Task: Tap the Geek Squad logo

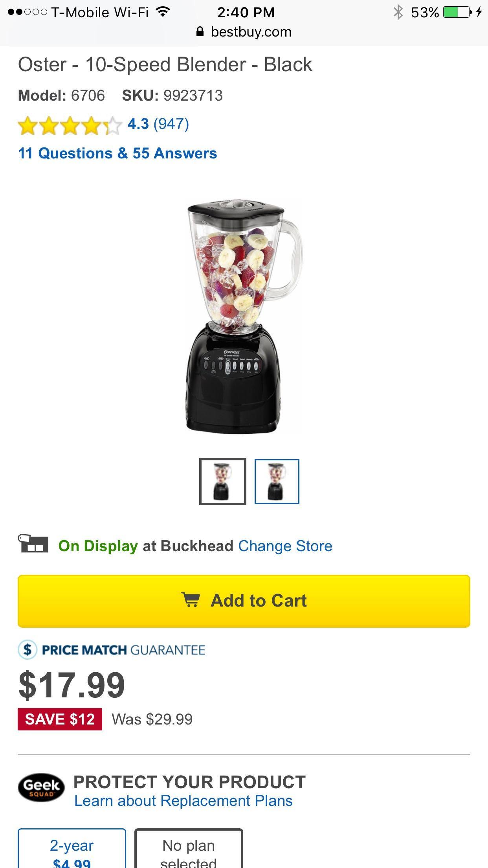Action: coord(41,787)
